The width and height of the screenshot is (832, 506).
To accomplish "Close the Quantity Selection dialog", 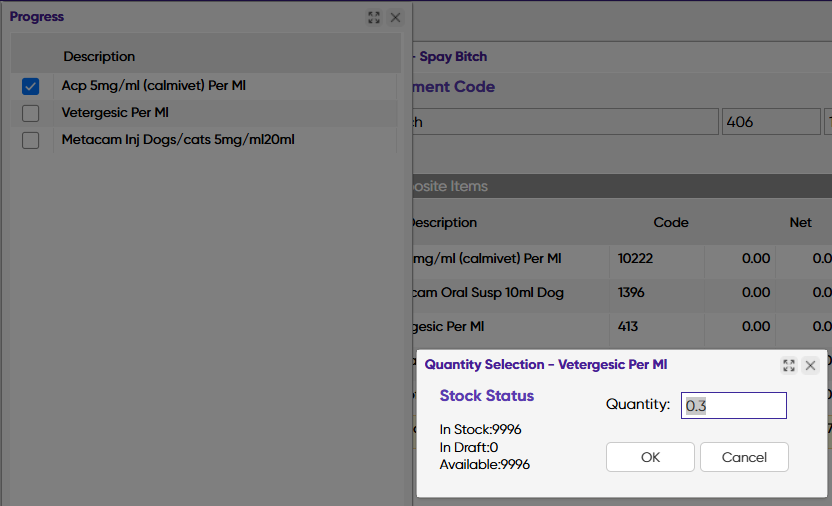I will [810, 365].
